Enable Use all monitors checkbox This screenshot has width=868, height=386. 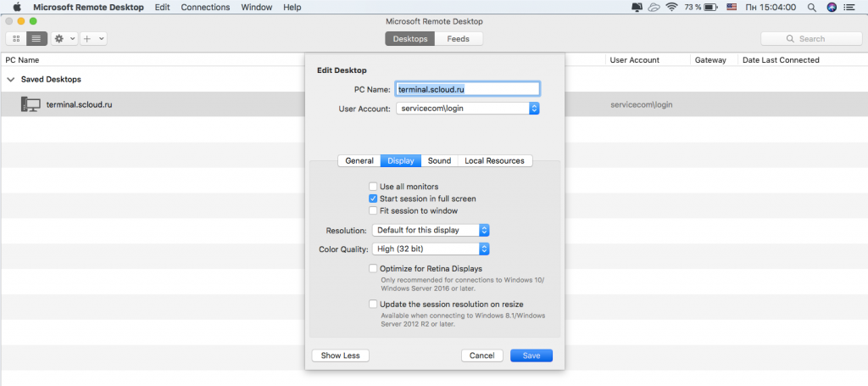coord(373,187)
